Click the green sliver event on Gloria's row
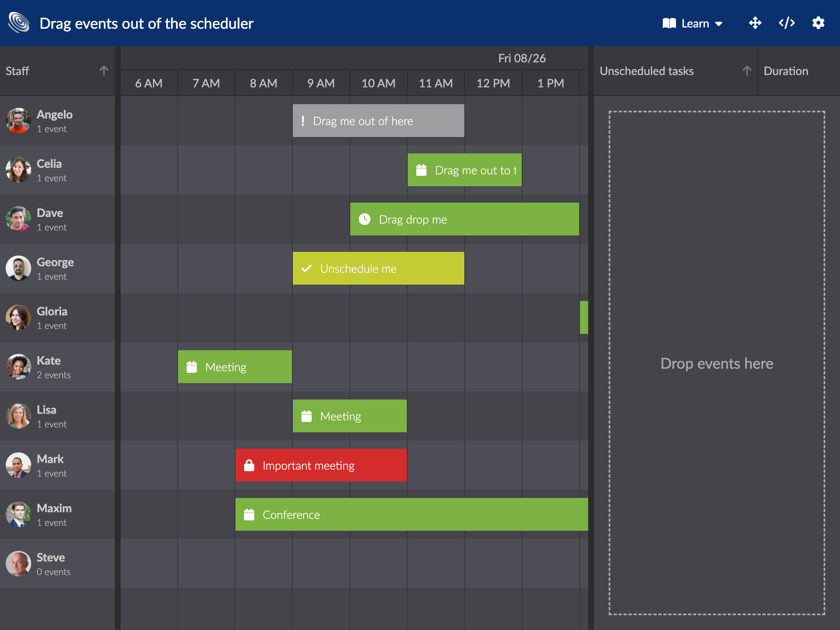Viewport: 840px width, 630px height. click(x=585, y=317)
